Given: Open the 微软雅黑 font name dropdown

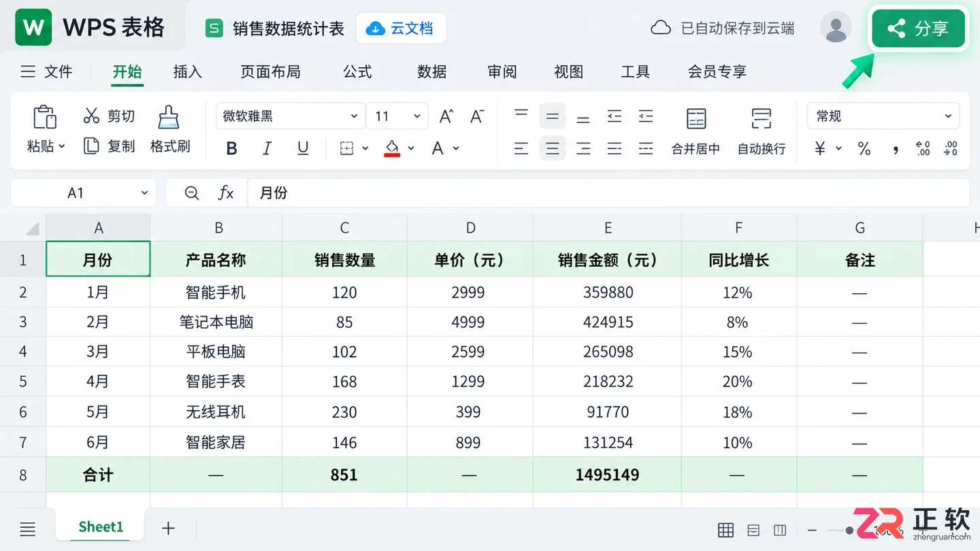Looking at the screenshot, I should click(291, 116).
